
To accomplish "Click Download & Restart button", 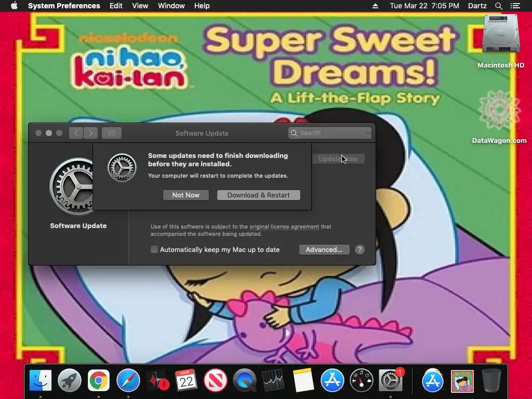I will pyautogui.click(x=259, y=195).
